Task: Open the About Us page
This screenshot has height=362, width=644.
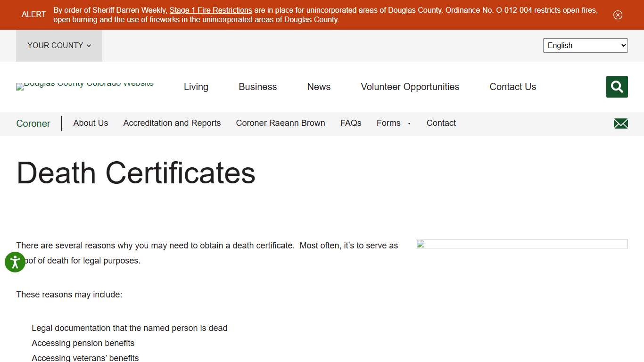Action: (91, 123)
